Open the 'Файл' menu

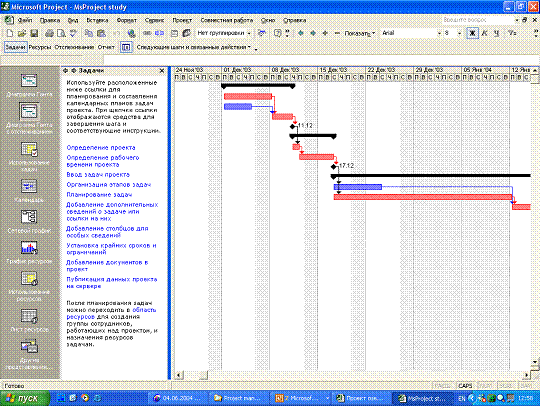tap(24, 20)
